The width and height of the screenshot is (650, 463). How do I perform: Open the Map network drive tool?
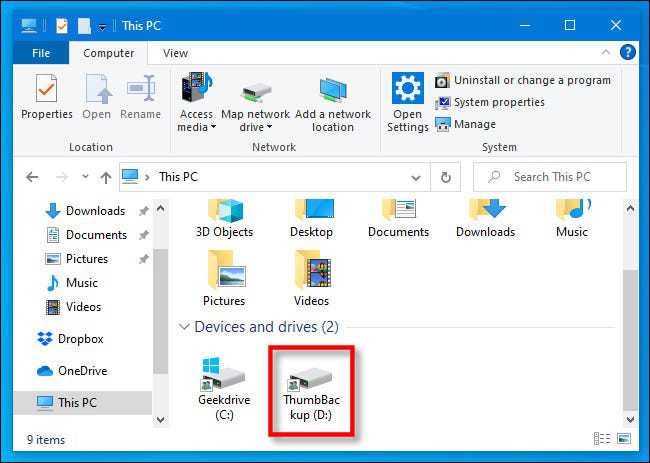click(255, 102)
